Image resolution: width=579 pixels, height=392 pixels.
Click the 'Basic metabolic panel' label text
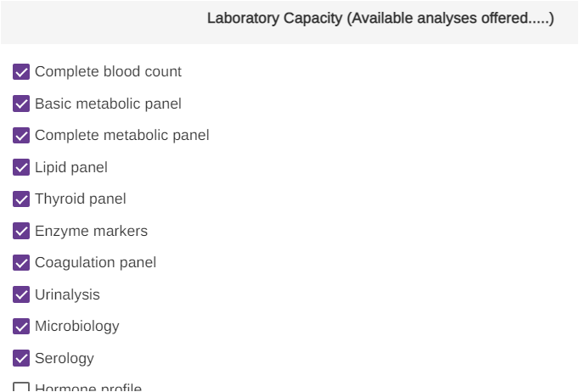[x=108, y=104]
